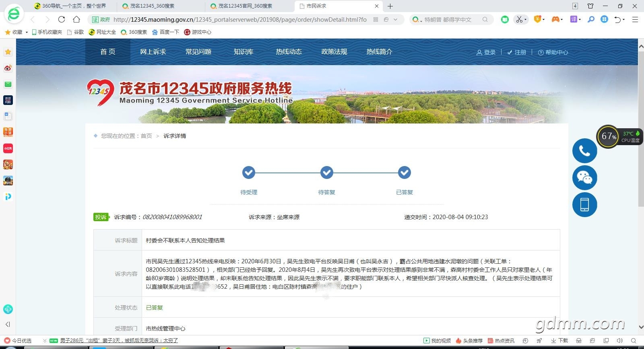This screenshot has height=349, width=644.
Task: Expand the 今日优选 dropdown chevron
Action: pos(45,341)
